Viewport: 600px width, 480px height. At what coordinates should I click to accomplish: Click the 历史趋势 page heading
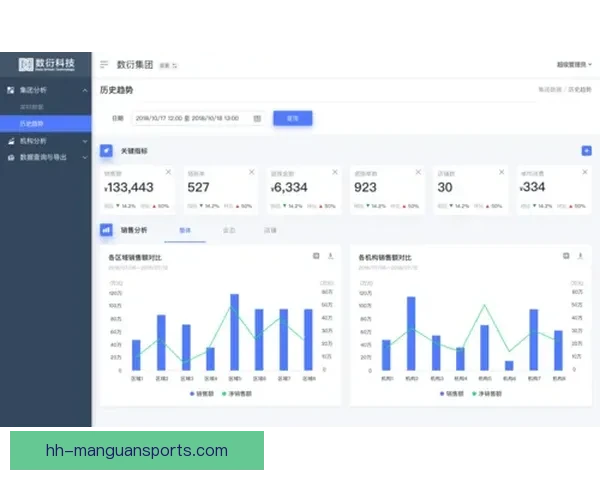116,90
